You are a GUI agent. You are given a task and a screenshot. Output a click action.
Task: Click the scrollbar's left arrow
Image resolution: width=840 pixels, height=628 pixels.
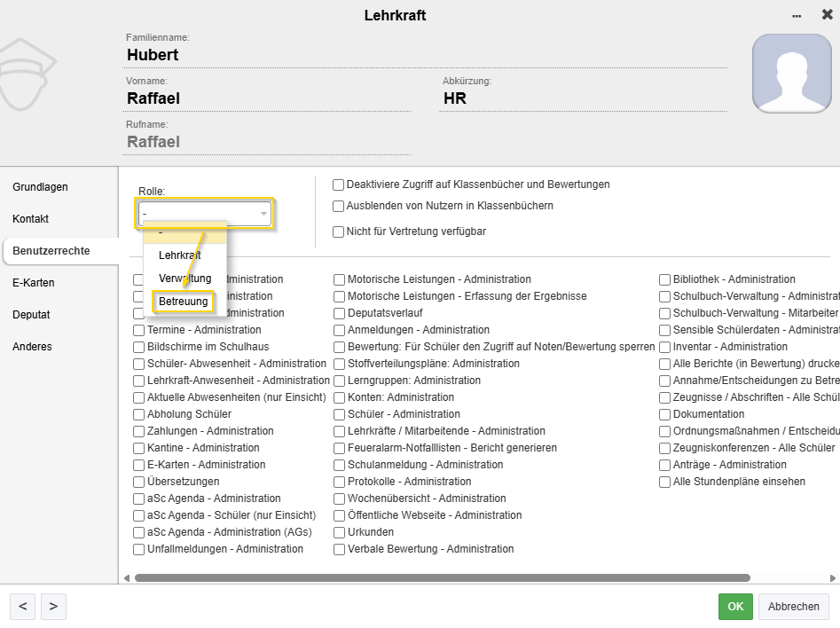coord(127,578)
